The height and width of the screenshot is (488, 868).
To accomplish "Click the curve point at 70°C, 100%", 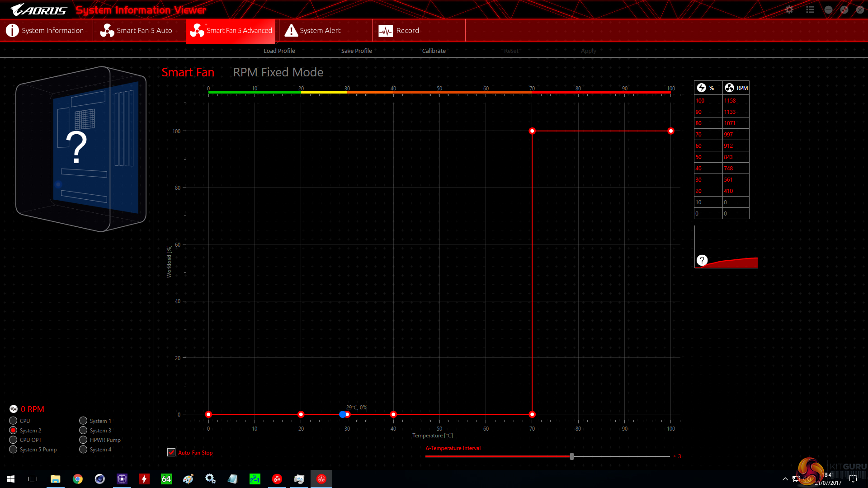I will 532,131.
